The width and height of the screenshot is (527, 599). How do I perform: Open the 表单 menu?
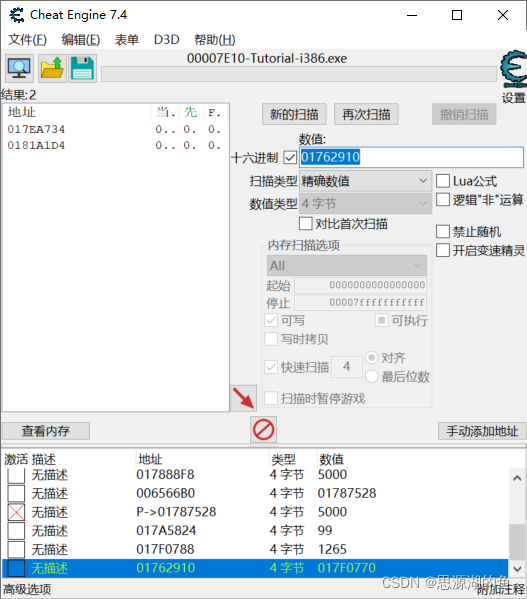127,39
